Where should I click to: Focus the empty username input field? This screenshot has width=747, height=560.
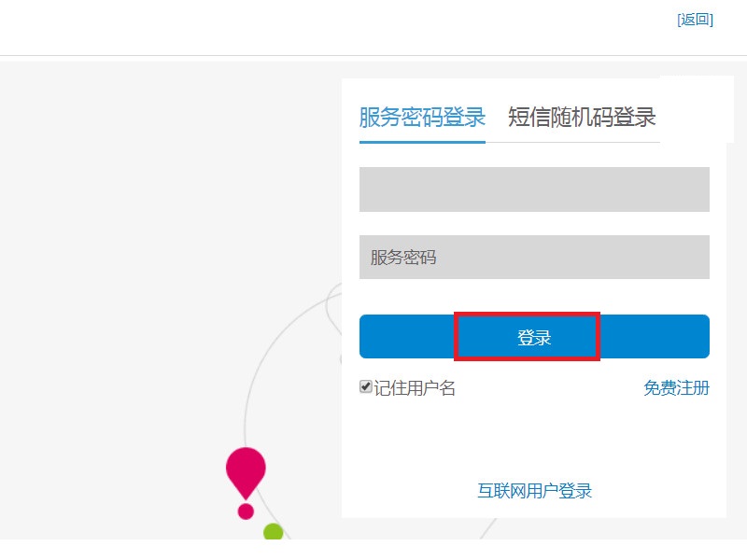pos(534,189)
